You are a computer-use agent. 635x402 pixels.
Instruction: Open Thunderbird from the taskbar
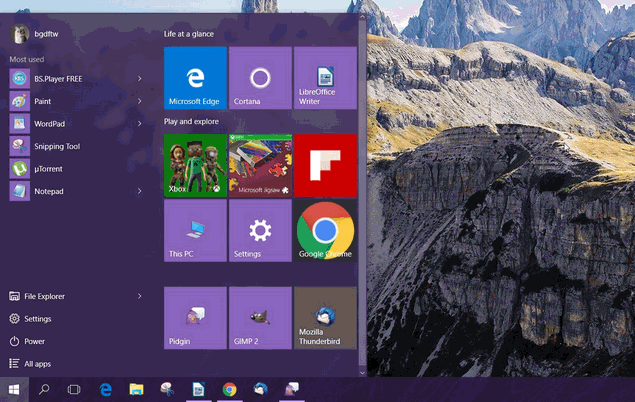(x=260, y=389)
